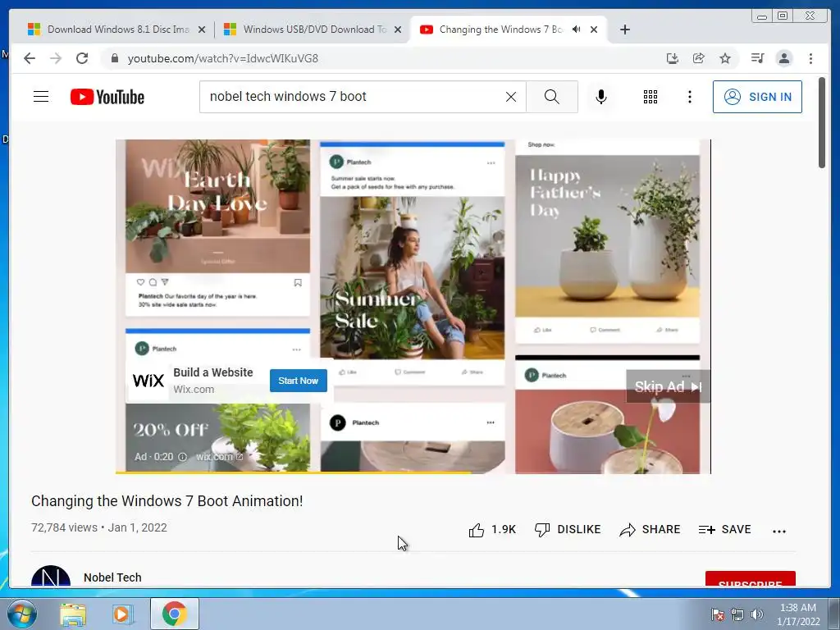Image resolution: width=840 pixels, height=630 pixels.
Task: Close the YouTube tab
Action: tap(594, 30)
